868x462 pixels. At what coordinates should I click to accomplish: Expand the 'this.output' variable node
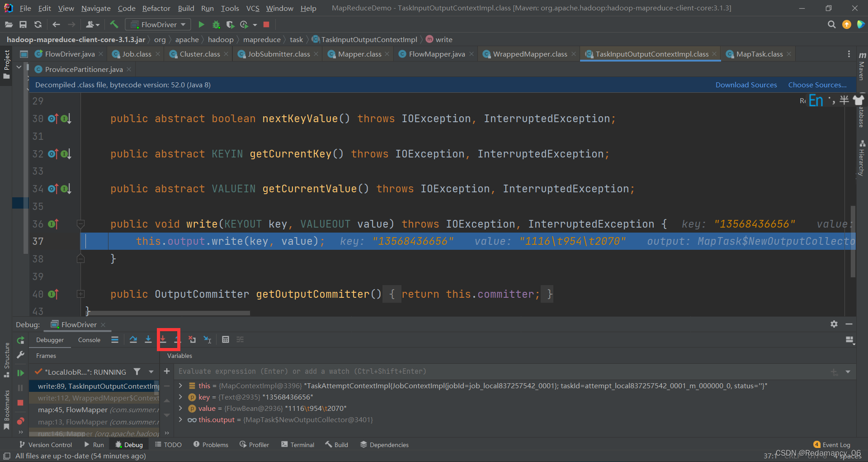[x=180, y=419]
